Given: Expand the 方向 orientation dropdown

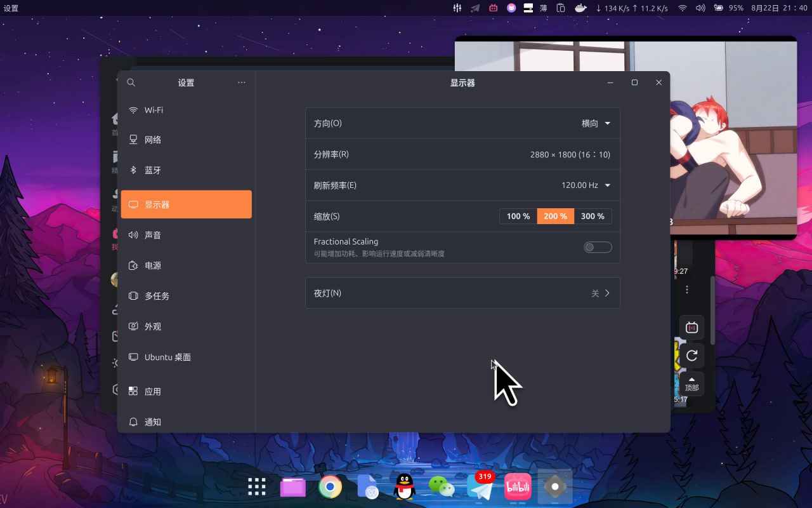Looking at the screenshot, I should point(596,123).
